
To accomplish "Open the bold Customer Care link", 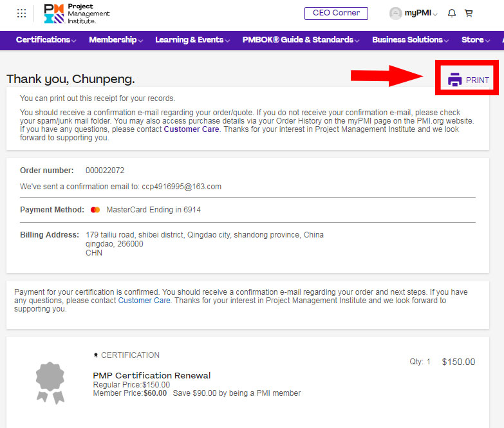I will (x=192, y=129).
